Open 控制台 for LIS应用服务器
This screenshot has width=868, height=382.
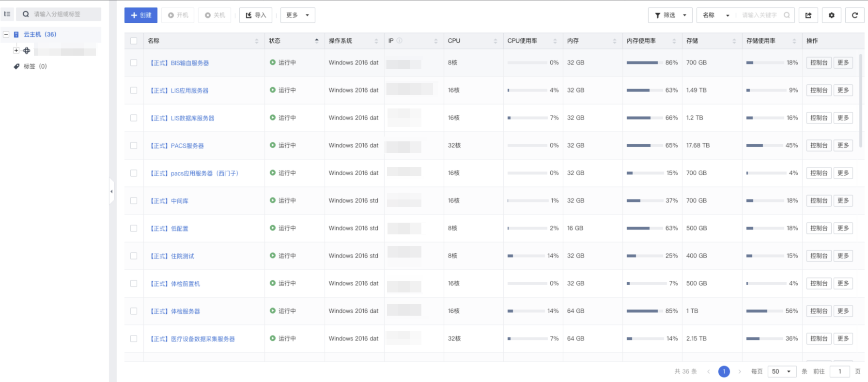pyautogui.click(x=819, y=90)
